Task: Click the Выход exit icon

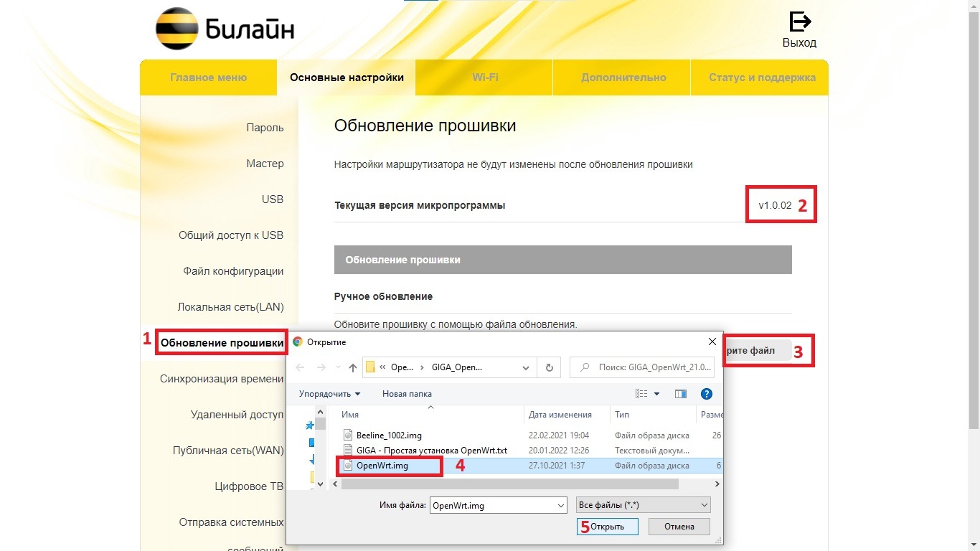Action: pos(800,22)
